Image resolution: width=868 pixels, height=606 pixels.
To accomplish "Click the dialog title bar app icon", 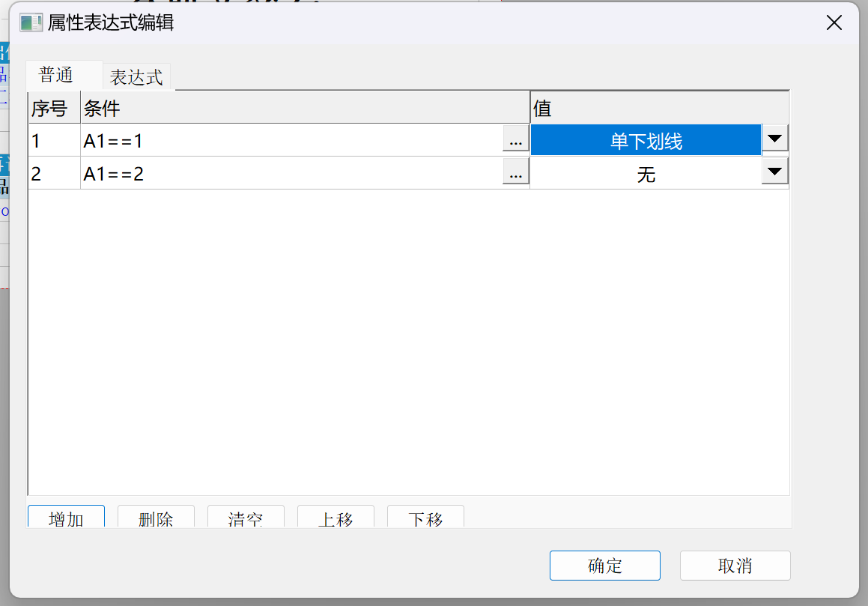I will point(31,22).
